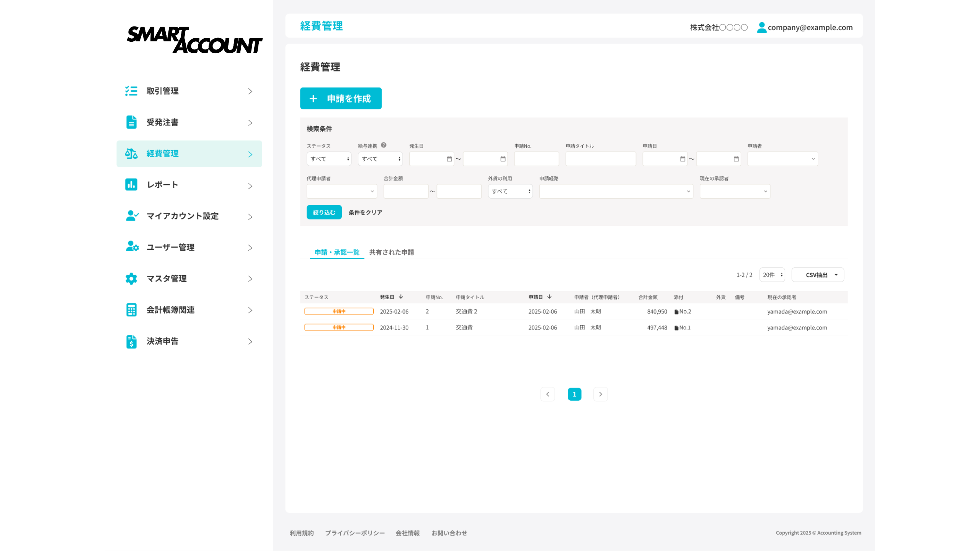Change the 20件 per-page selector
Viewport: 980px width, 551px height.
(x=772, y=275)
